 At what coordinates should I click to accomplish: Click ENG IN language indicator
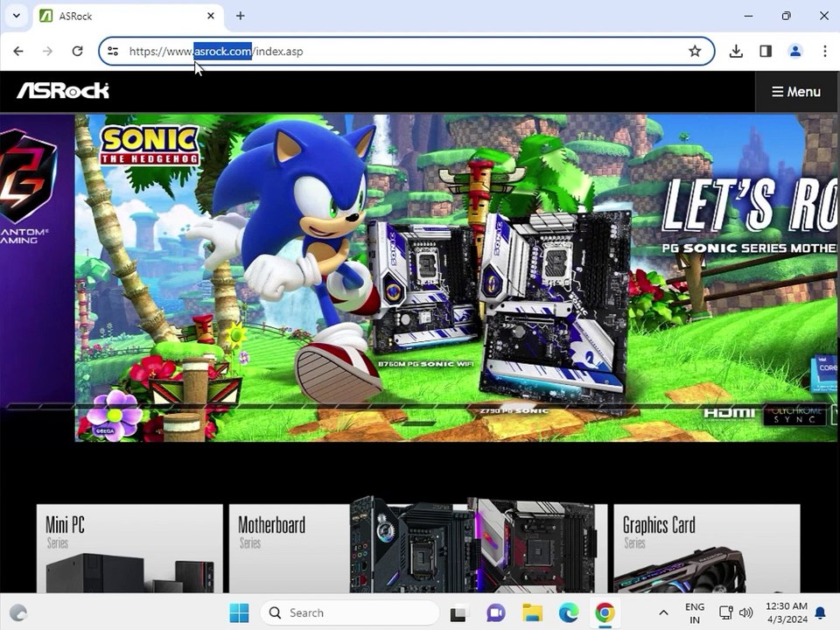[x=695, y=612]
